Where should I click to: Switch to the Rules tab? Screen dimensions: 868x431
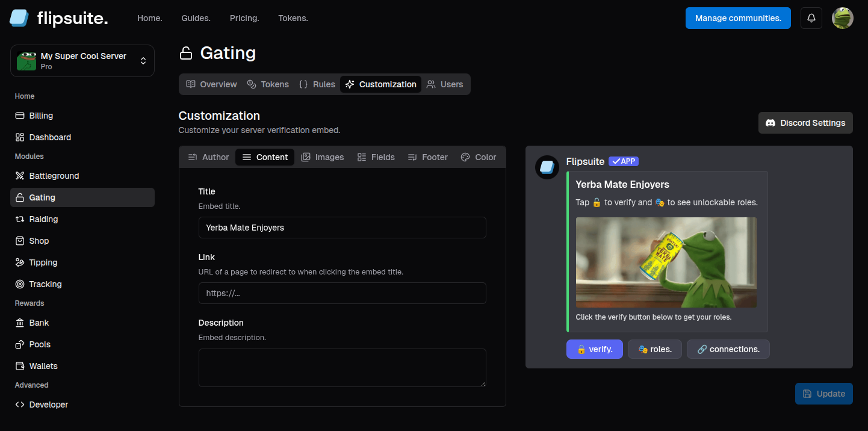[x=317, y=84]
